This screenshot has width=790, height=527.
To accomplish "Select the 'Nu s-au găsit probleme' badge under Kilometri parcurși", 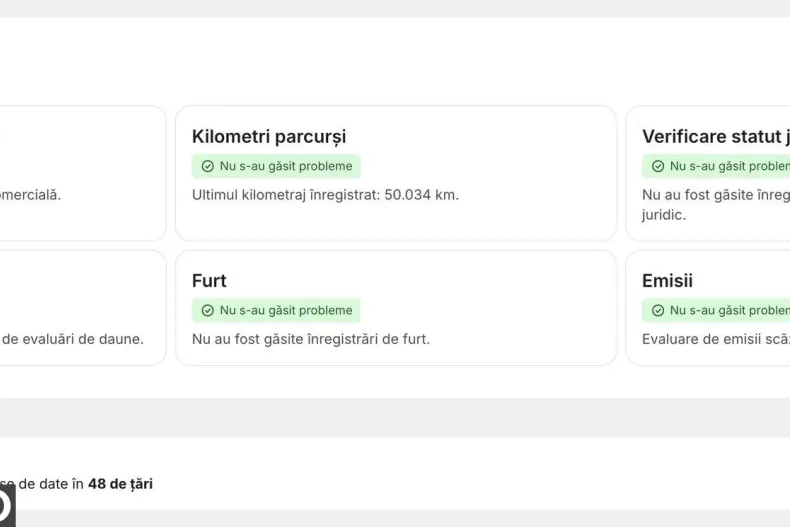I will coord(276,166).
